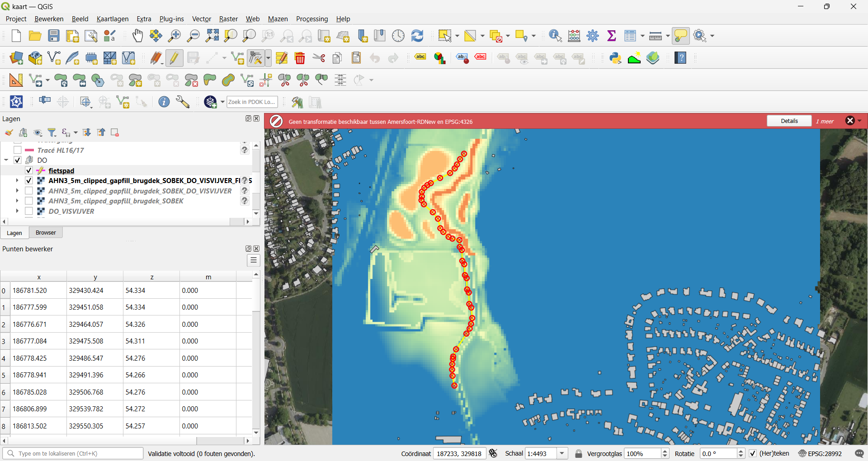Viewport: 868px width, 461px height.
Task: Toggle the (Her)teken render checkbox
Action: tap(753, 453)
